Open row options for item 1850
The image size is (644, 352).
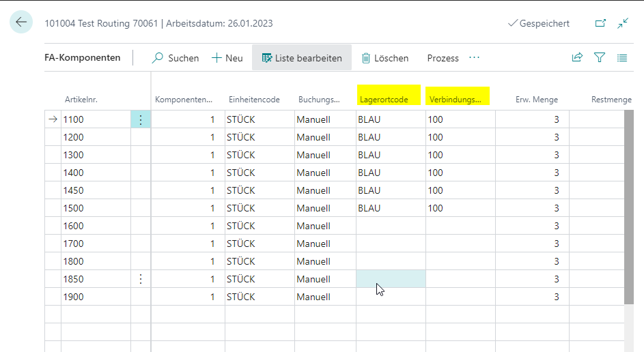141,279
